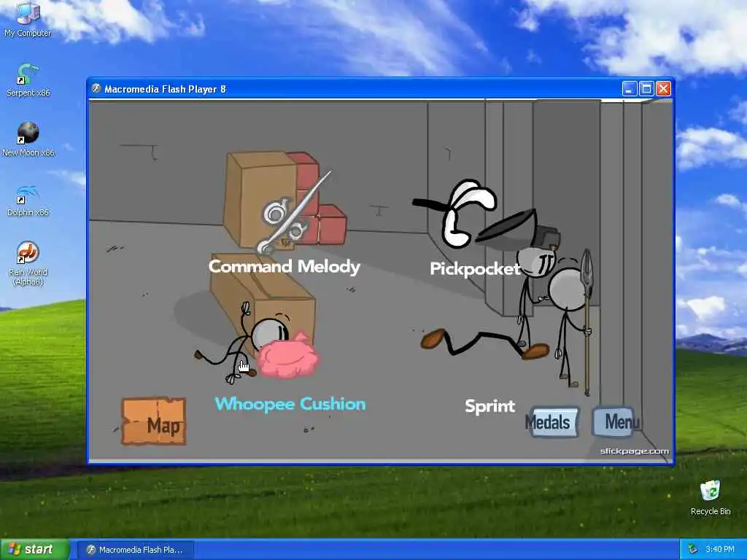Open the game Menu button

click(616, 421)
